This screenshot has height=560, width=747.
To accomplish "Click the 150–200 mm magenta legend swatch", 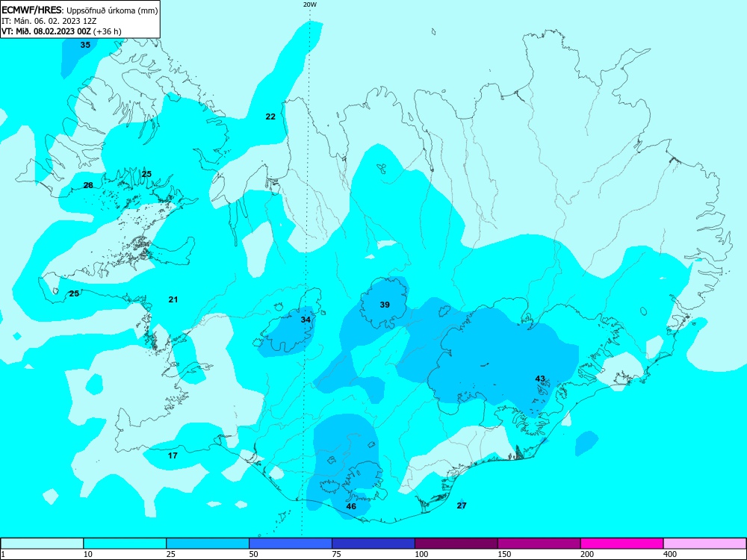I will [539, 544].
